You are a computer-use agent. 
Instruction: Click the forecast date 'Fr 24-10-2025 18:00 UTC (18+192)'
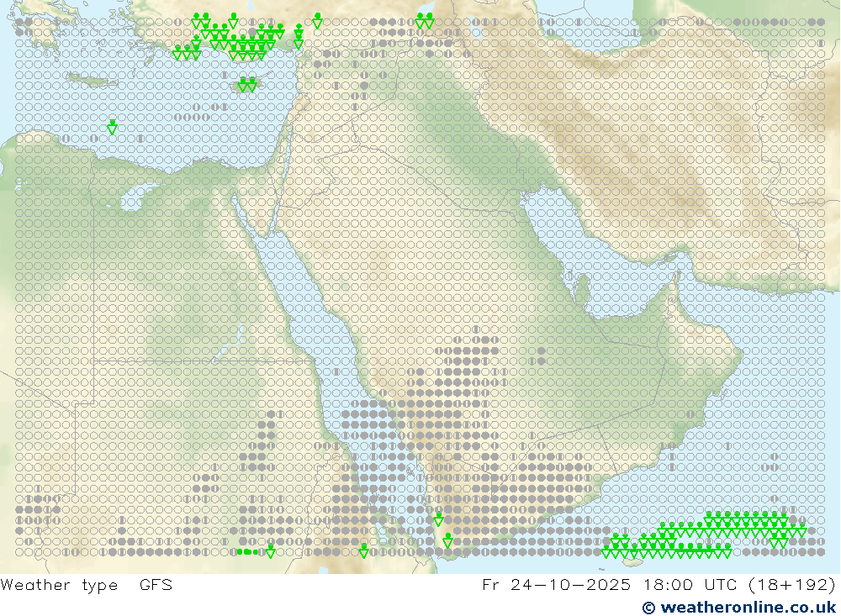tap(659, 584)
